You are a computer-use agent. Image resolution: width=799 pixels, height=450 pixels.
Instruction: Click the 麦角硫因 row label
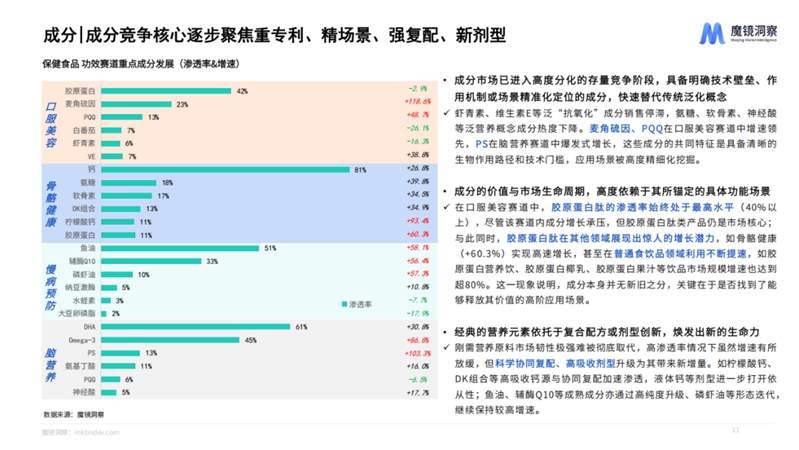point(80,104)
